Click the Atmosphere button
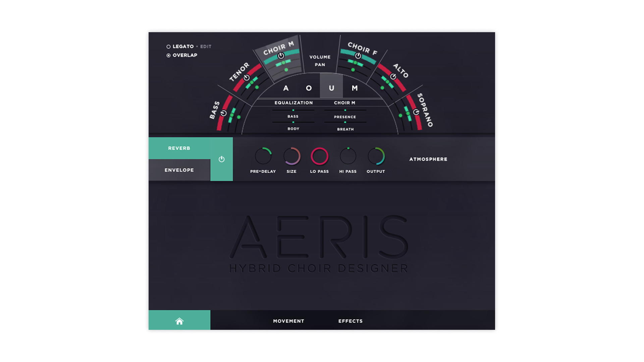 tap(428, 159)
